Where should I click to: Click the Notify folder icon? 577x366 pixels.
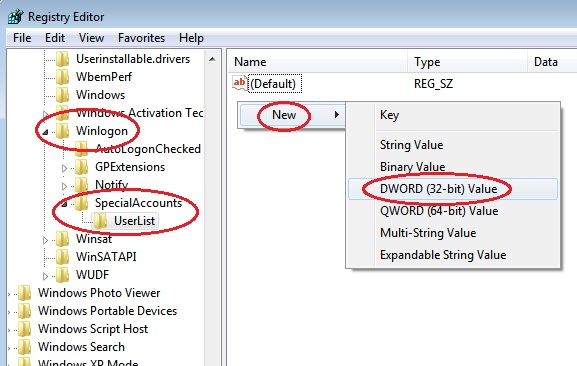82,185
